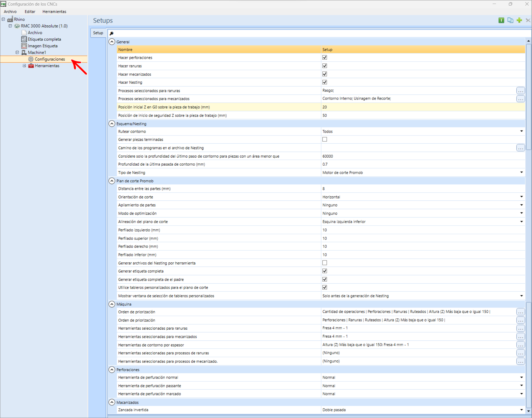Select Imagen Etiqueta in tree
The width and height of the screenshot is (532, 418).
43,46
